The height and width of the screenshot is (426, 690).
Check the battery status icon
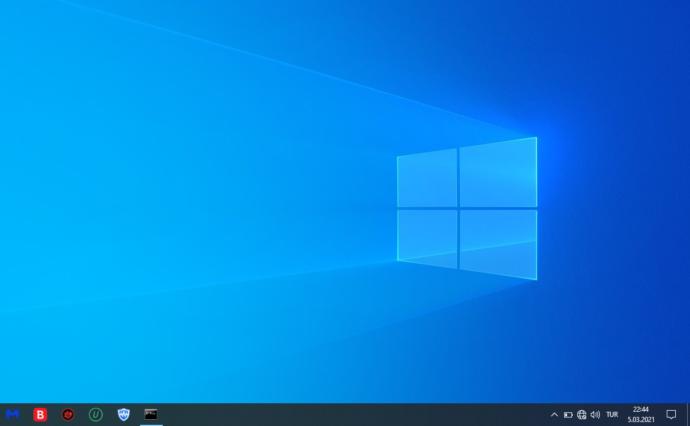coord(568,415)
